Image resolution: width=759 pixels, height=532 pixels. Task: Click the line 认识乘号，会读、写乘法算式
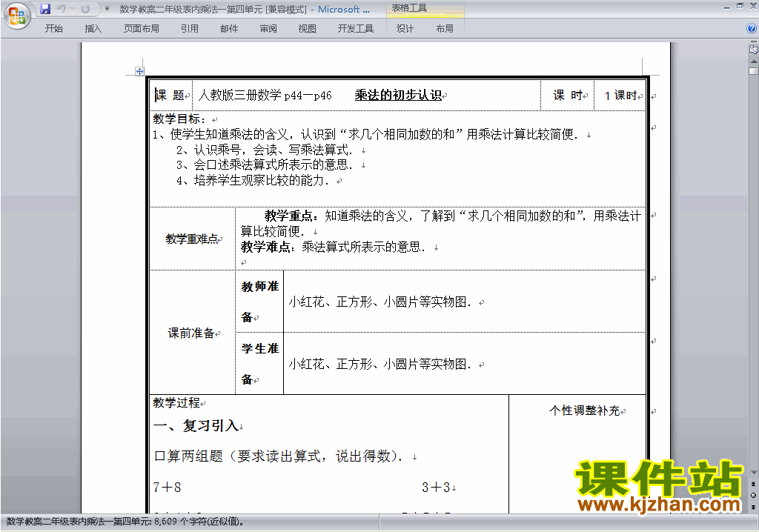click(265, 150)
